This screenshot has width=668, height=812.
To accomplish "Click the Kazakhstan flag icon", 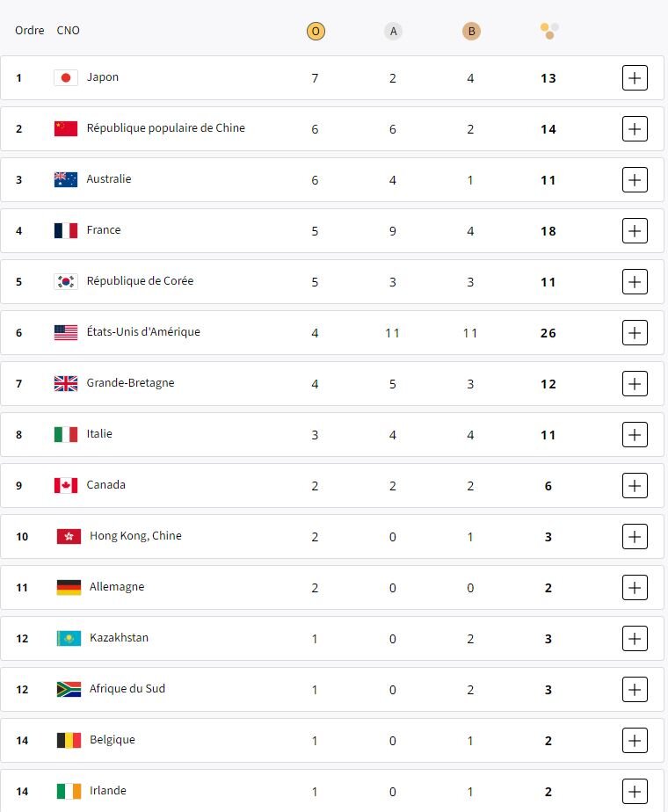I will click(69, 639).
